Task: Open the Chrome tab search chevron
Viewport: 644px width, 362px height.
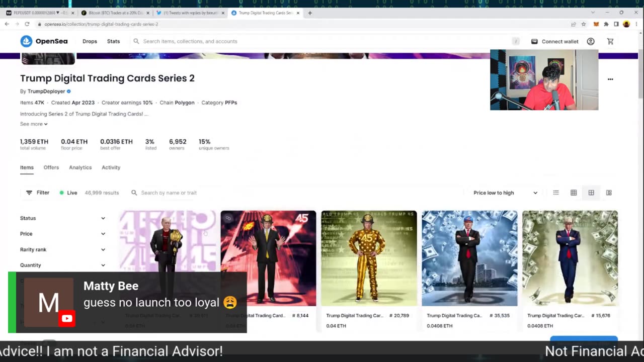Action: [593, 13]
